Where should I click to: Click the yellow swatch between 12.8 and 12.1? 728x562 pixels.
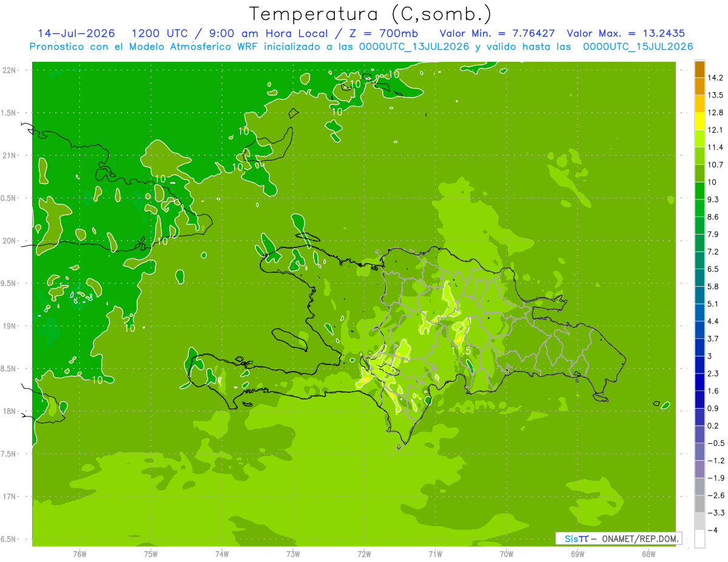tap(699, 121)
